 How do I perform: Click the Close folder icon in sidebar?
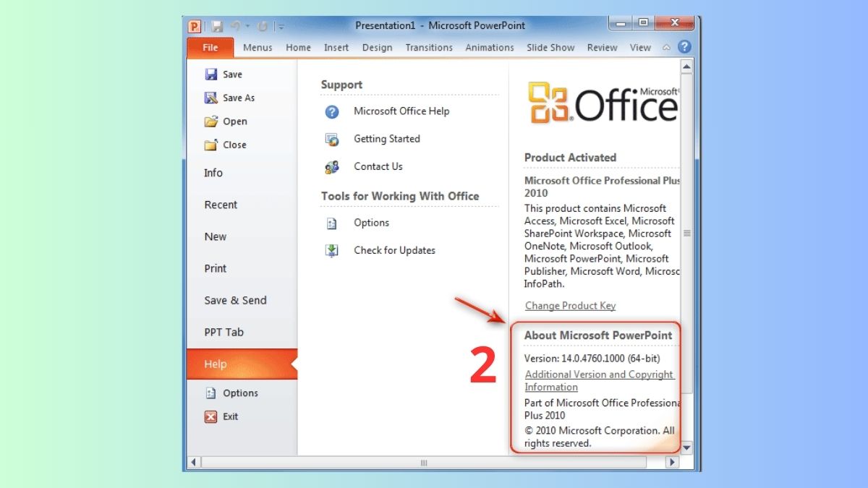point(211,145)
